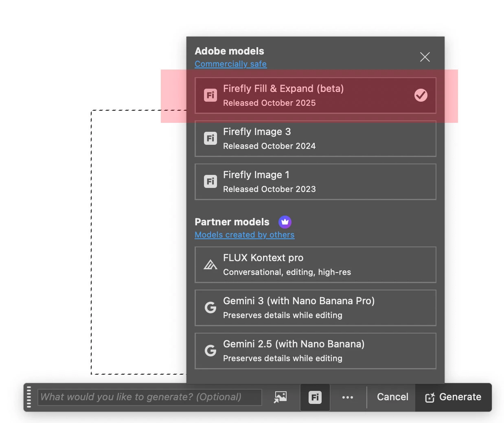The image size is (504, 423).
Task: Click the prompt text input field
Action: coord(150,397)
